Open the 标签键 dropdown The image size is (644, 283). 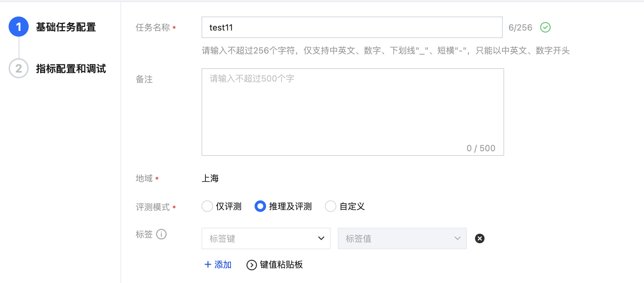265,238
